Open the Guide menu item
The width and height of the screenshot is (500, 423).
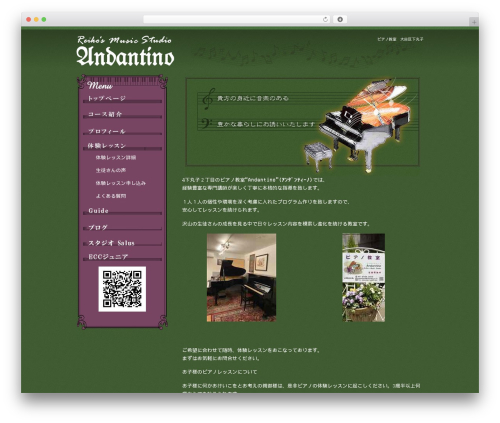point(98,211)
